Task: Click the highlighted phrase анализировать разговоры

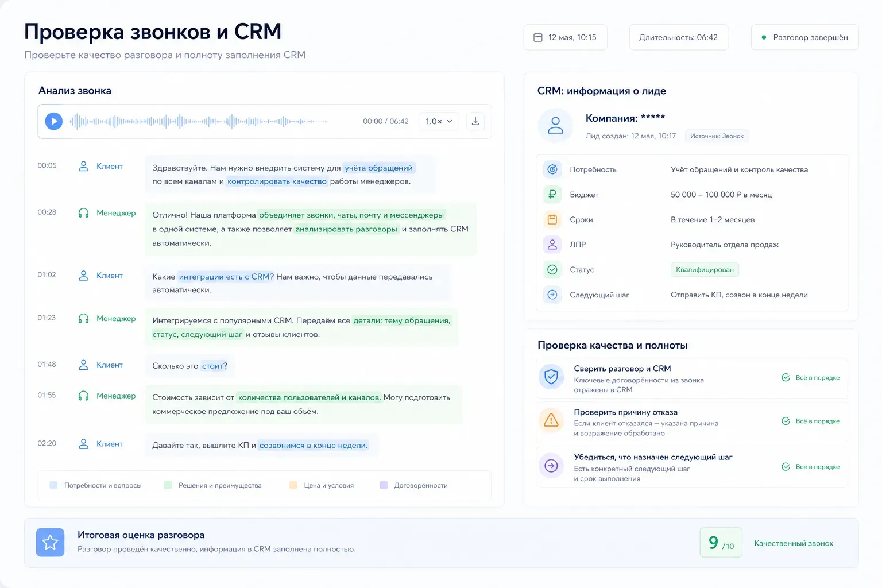Action: click(346, 229)
